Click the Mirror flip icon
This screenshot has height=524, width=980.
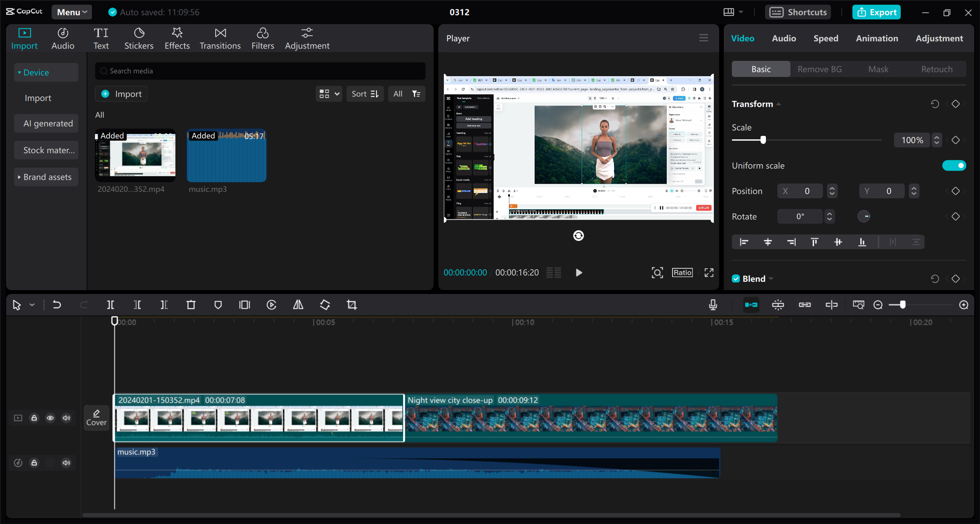(x=298, y=305)
